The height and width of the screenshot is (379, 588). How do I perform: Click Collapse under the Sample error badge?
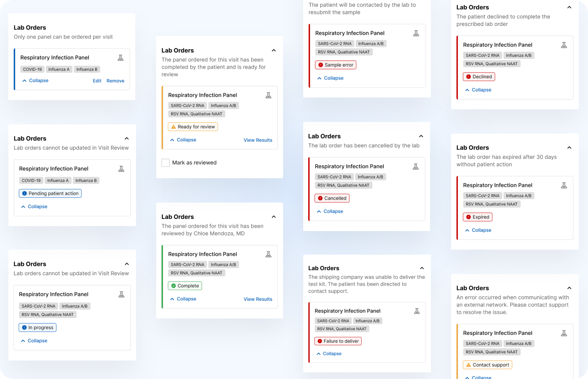(x=330, y=78)
